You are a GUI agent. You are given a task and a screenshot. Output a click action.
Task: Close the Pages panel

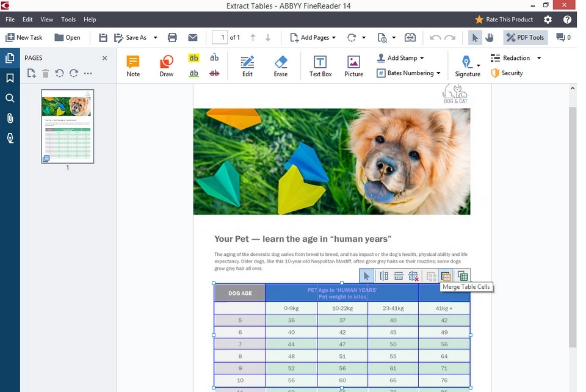tap(104, 58)
